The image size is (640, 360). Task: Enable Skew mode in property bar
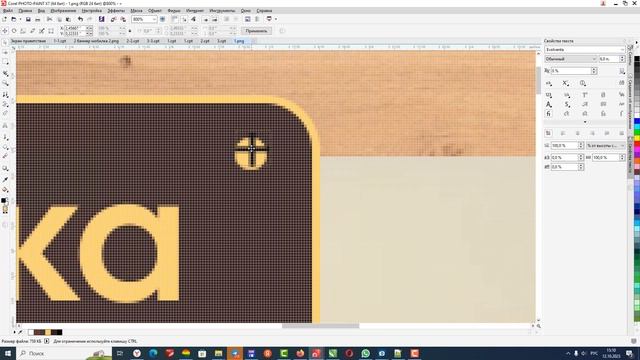pyautogui.click(x=33, y=31)
